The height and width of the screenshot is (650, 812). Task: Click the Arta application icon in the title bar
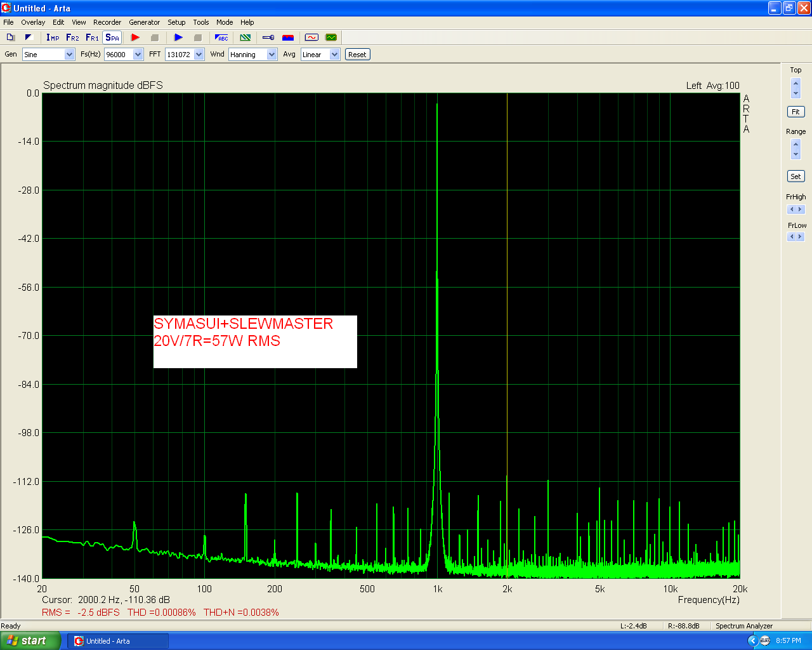6,8
